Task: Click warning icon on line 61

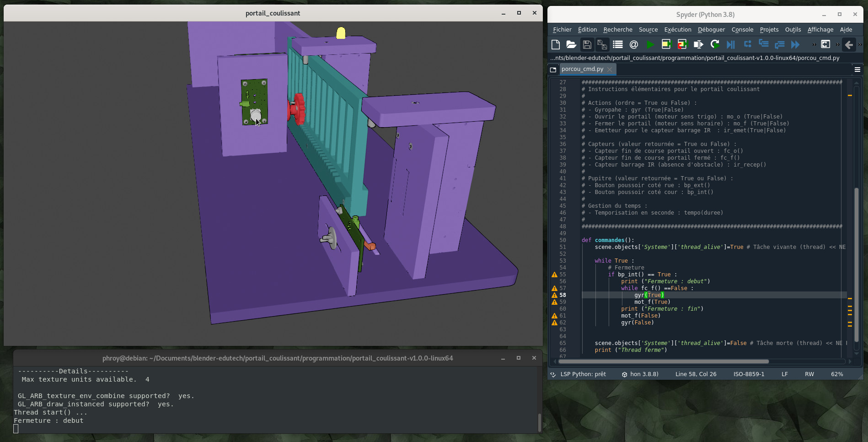Action: (554, 316)
